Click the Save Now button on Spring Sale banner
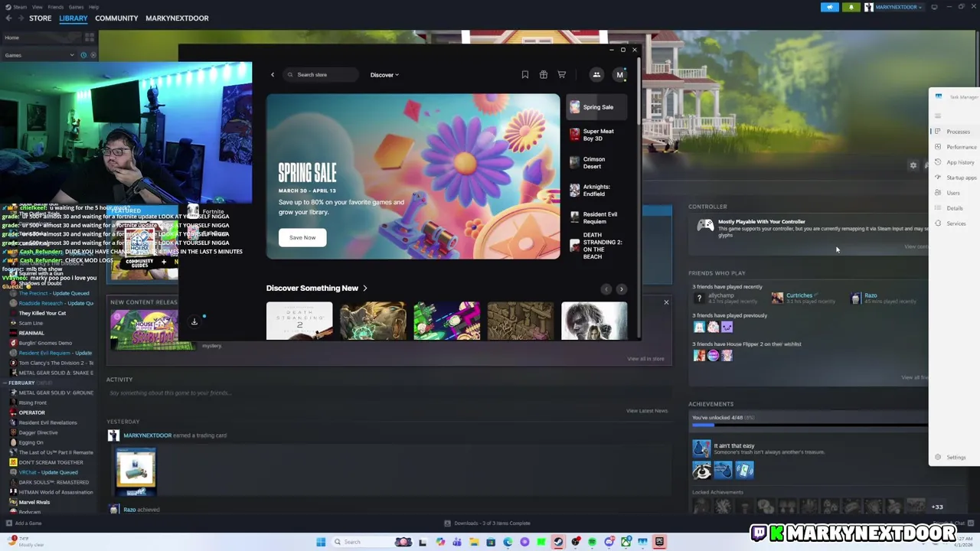Screen dimensions: 980x551 point(302,237)
